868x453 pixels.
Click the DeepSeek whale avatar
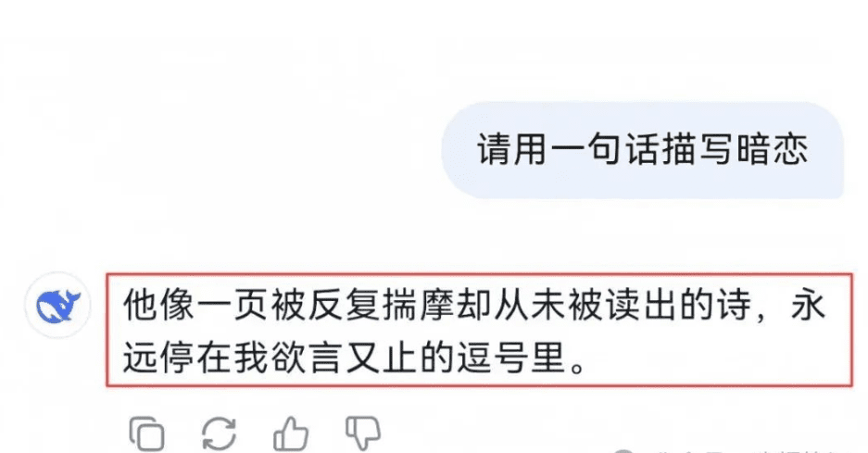tap(58, 305)
